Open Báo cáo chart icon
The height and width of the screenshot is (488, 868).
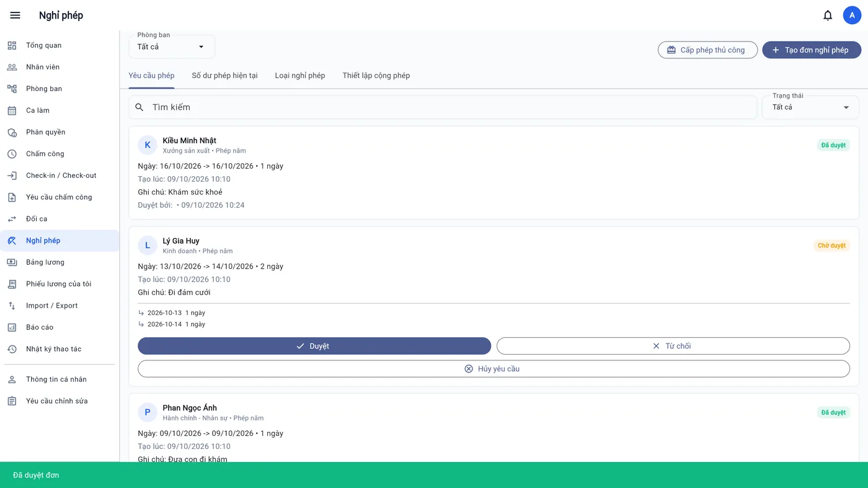click(12, 327)
